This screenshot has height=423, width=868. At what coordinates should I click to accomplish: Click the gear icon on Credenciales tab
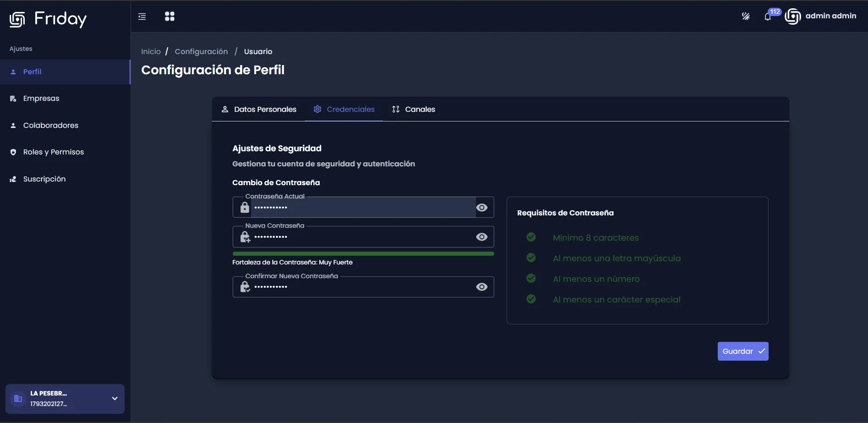pos(317,109)
